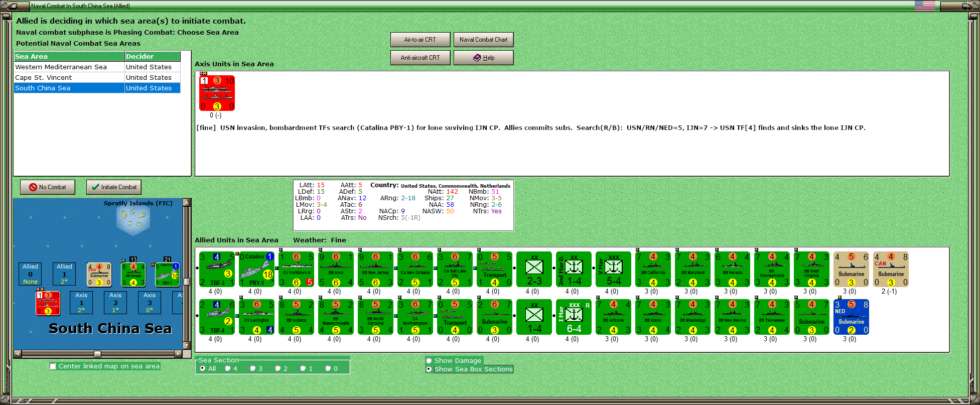Select the Cape St. Vincent sea area

(x=97, y=77)
